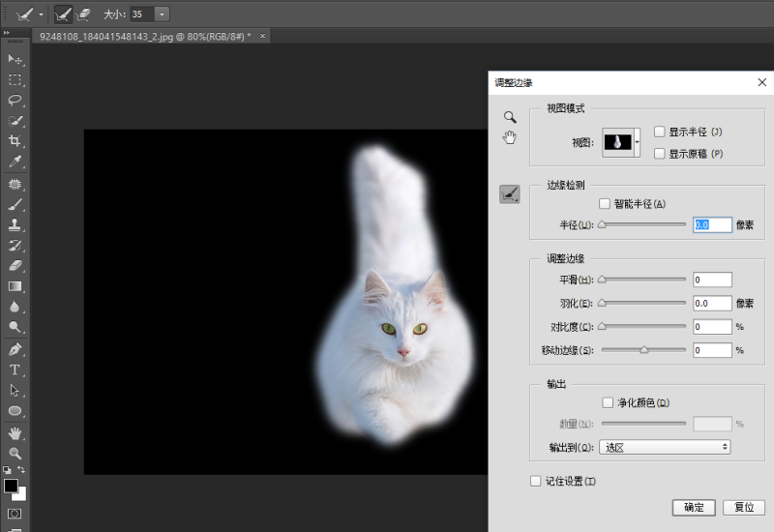Click the 复位 button
The height and width of the screenshot is (532, 774).
point(744,507)
